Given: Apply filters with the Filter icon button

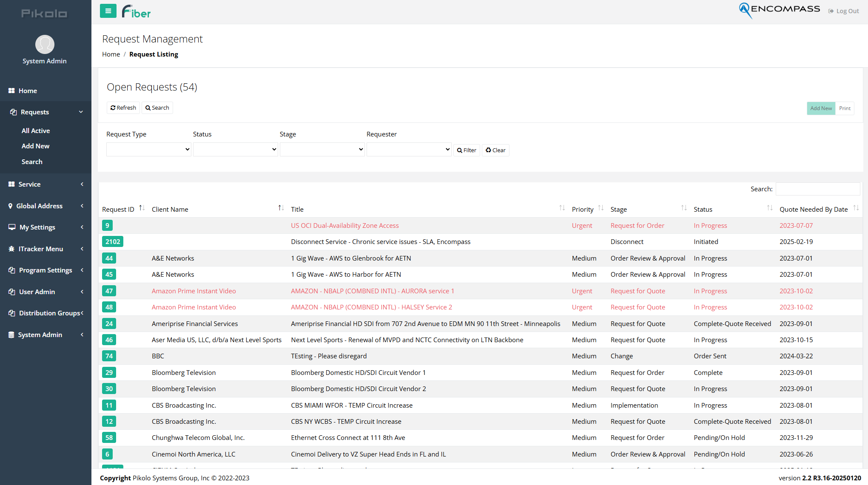Looking at the screenshot, I should tap(467, 150).
